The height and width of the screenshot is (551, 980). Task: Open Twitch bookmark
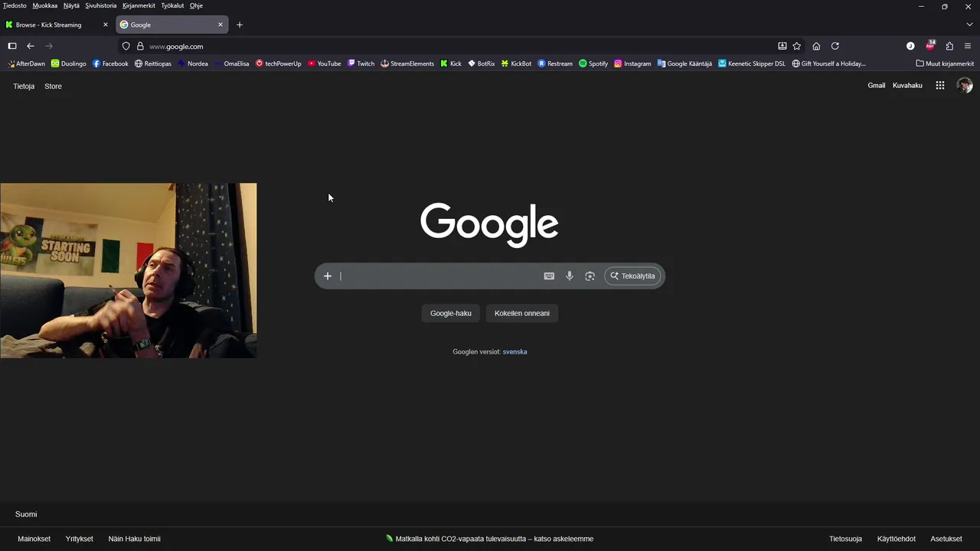click(361, 64)
